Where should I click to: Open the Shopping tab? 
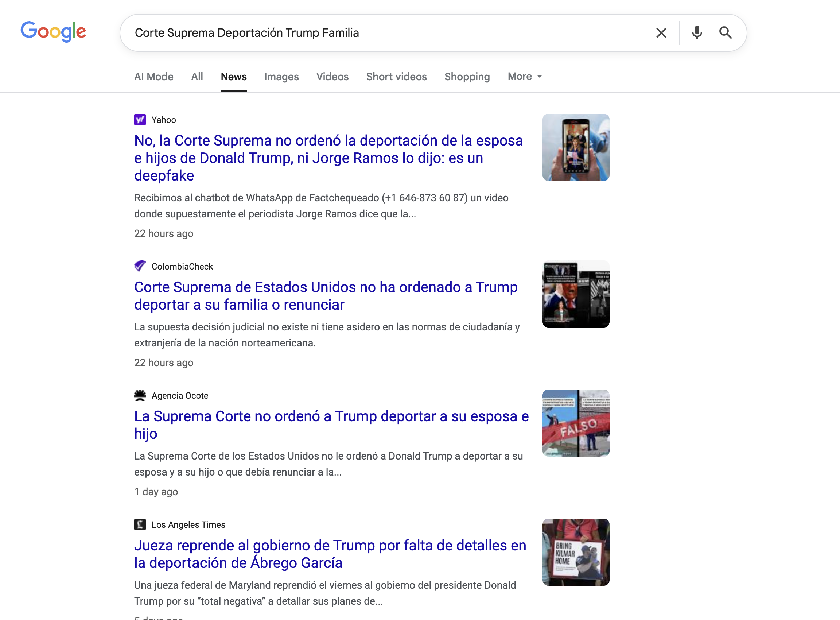pyautogui.click(x=467, y=77)
